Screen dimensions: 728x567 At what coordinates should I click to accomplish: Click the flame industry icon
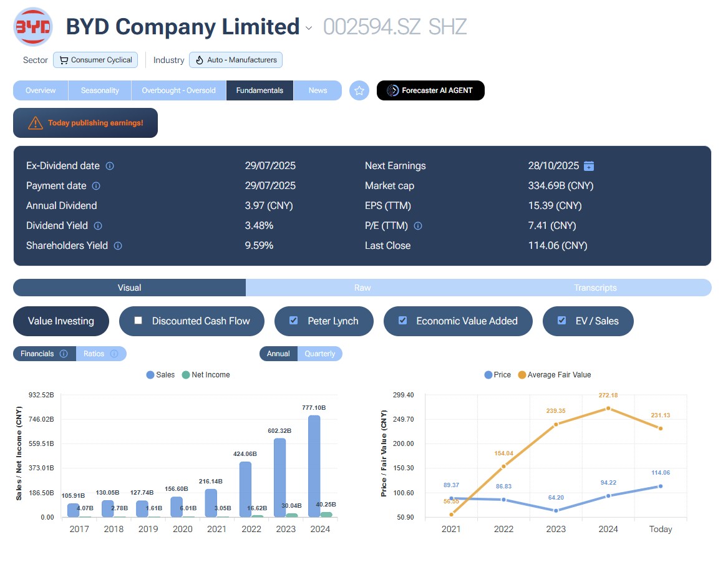pyautogui.click(x=199, y=60)
